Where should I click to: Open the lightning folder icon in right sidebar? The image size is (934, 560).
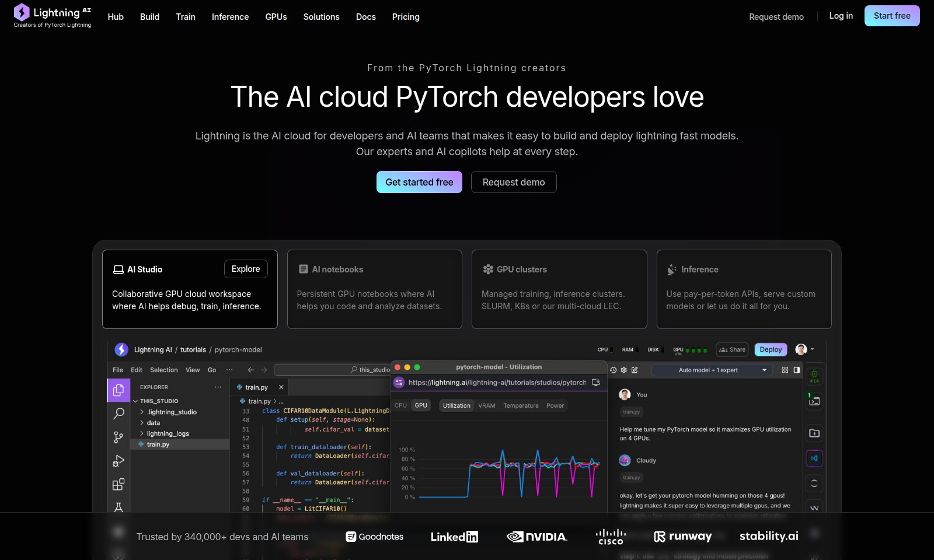pyautogui.click(x=814, y=433)
